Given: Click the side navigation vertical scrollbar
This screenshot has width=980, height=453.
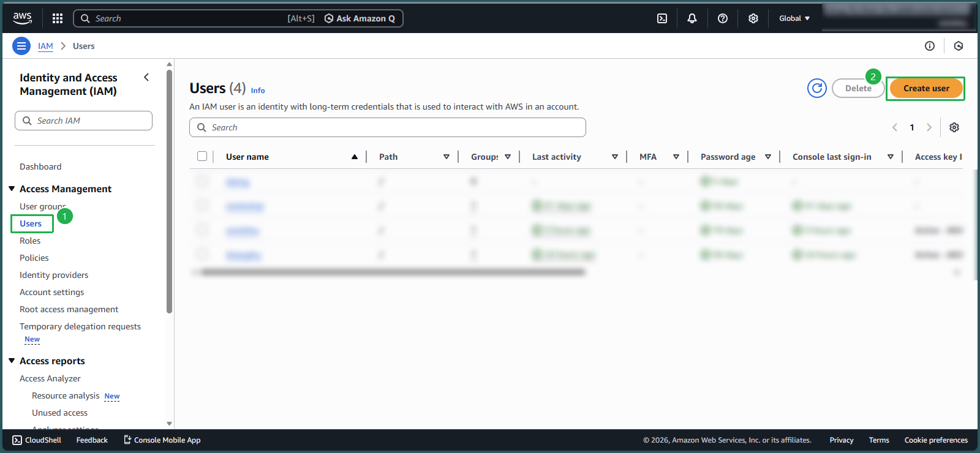Looking at the screenshot, I should (x=170, y=191).
